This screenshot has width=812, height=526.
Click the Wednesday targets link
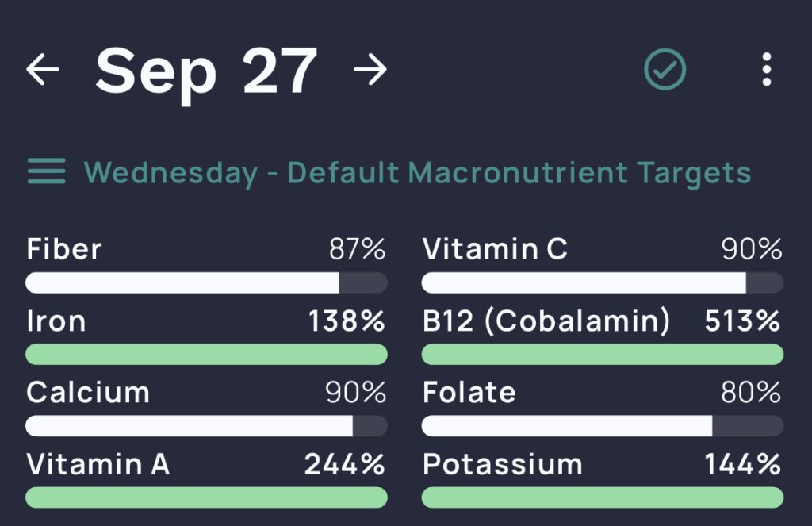tap(170, 172)
